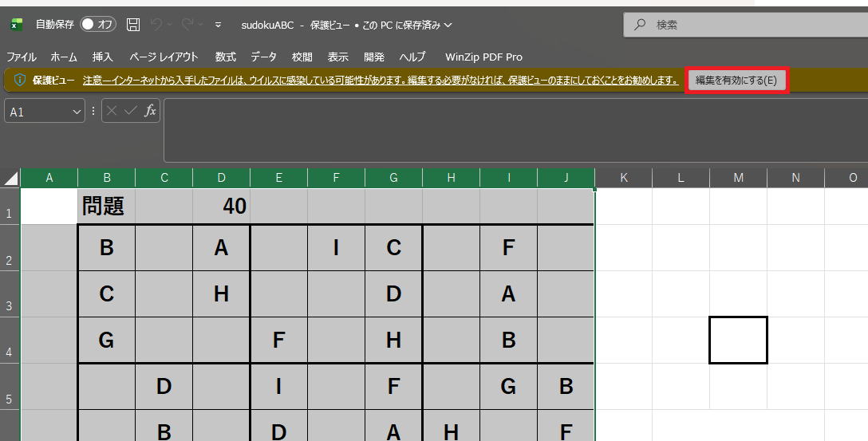Viewport: 868px width, 441px height.
Task: Click the formula bar Enter checkmark icon
Action: point(130,111)
